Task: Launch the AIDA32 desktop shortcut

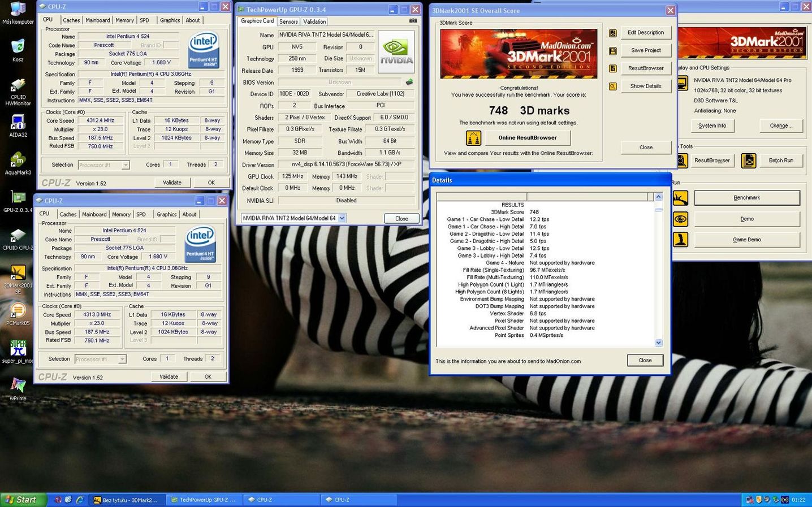Action: [18, 125]
